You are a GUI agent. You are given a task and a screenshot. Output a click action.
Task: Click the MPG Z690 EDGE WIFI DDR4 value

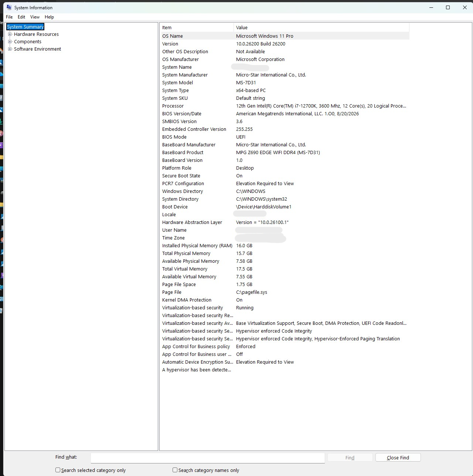click(x=278, y=153)
